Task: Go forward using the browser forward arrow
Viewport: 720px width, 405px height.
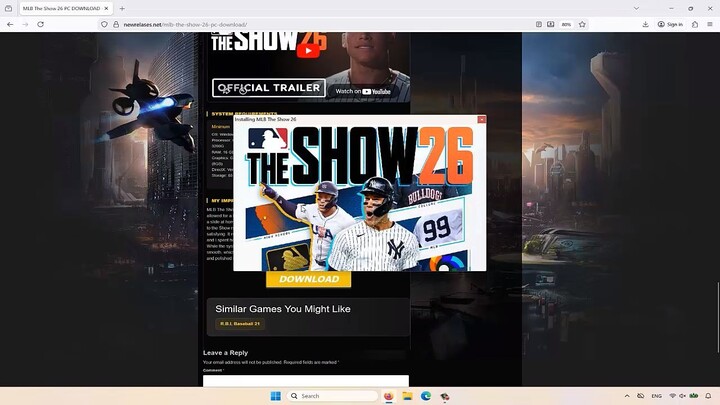Action: coord(25,24)
